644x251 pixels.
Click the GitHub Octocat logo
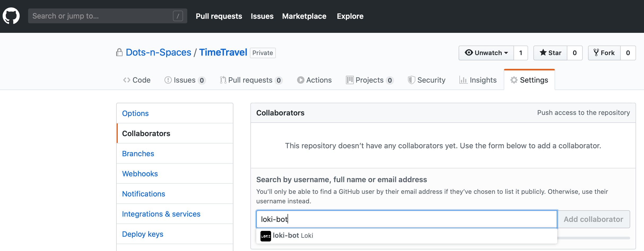pyautogui.click(x=11, y=16)
